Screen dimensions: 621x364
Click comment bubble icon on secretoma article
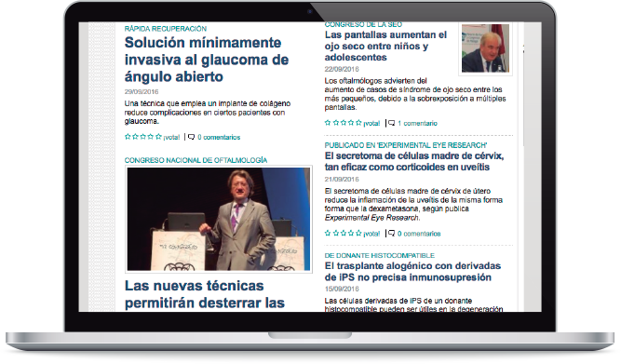tap(391, 233)
